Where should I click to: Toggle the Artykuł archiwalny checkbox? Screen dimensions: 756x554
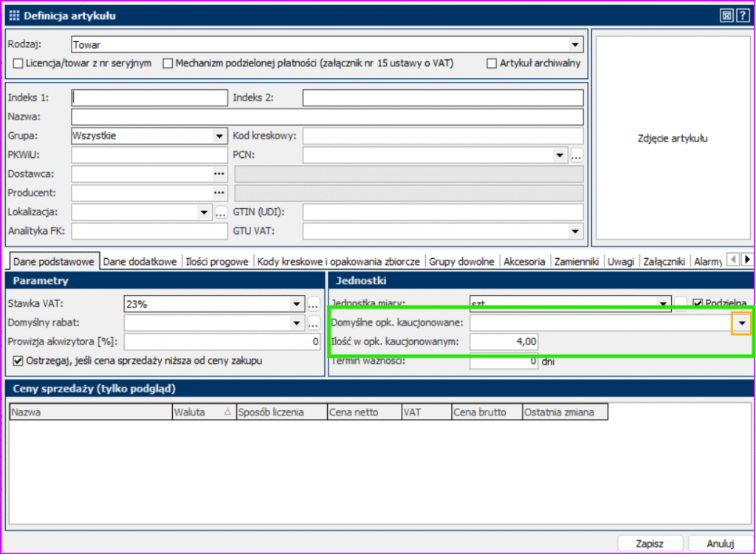[492, 63]
